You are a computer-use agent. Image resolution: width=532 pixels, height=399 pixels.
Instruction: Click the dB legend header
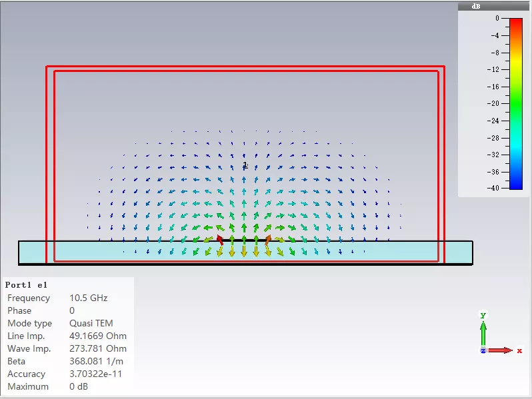pos(493,6)
